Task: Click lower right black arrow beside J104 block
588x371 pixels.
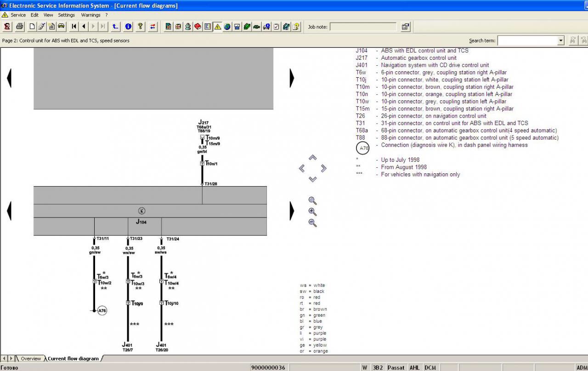Action: (292, 211)
